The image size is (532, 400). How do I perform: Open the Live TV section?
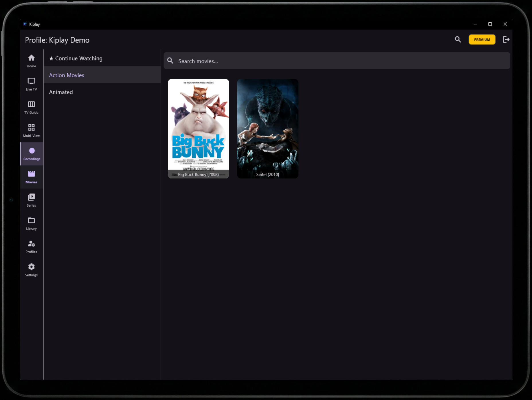coord(32,84)
